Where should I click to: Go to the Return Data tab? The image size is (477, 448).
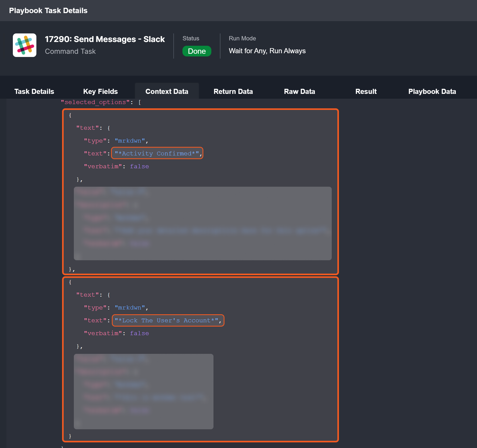(x=233, y=91)
